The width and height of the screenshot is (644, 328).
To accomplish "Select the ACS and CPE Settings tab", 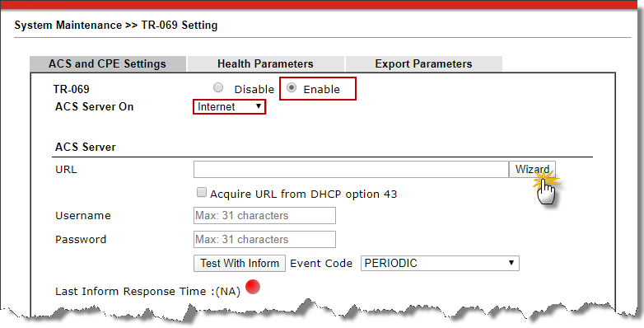I will [108, 63].
